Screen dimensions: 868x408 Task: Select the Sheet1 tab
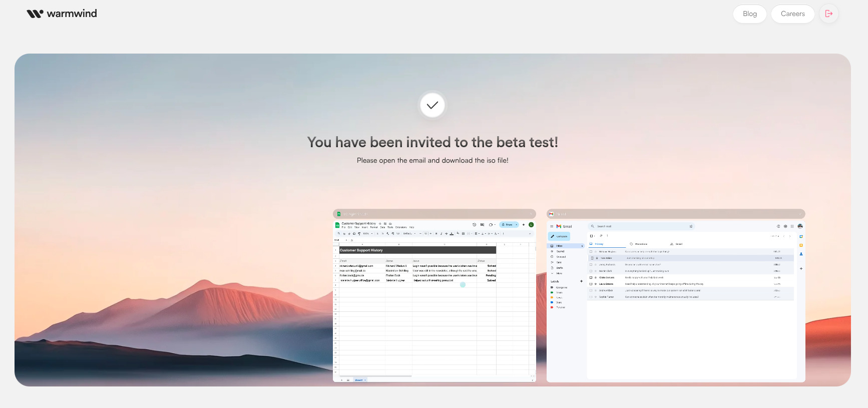[x=359, y=380]
